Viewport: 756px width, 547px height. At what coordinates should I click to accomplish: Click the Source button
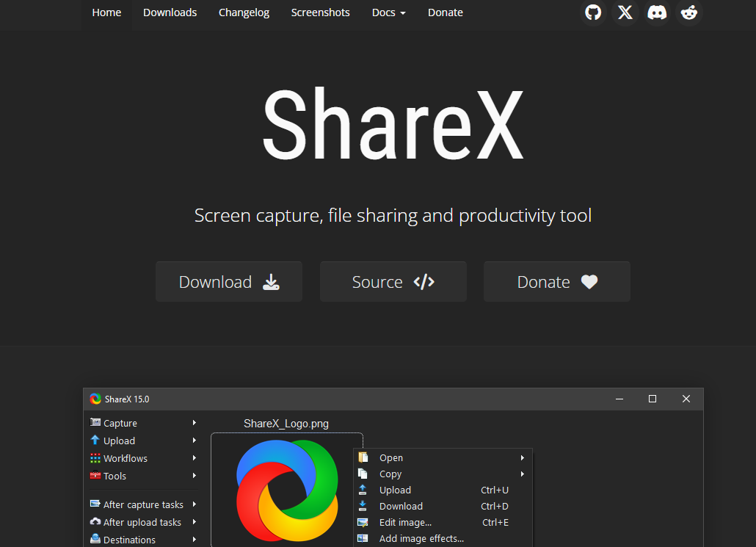393,282
